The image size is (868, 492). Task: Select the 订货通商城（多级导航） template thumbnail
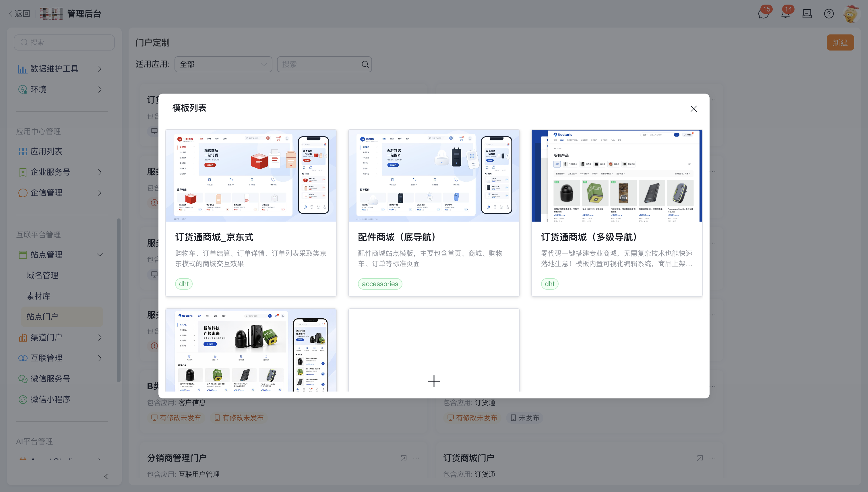(617, 175)
